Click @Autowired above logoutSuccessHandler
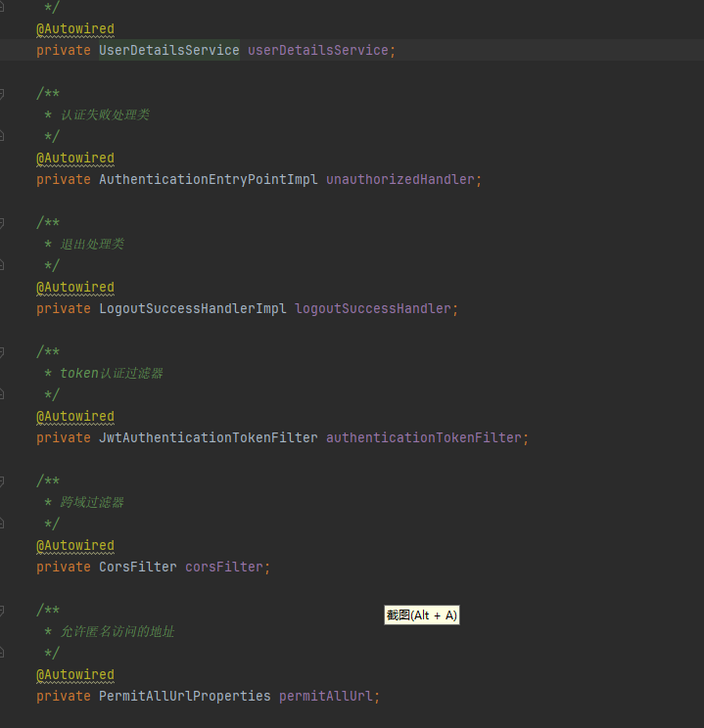704x728 pixels. 75,287
